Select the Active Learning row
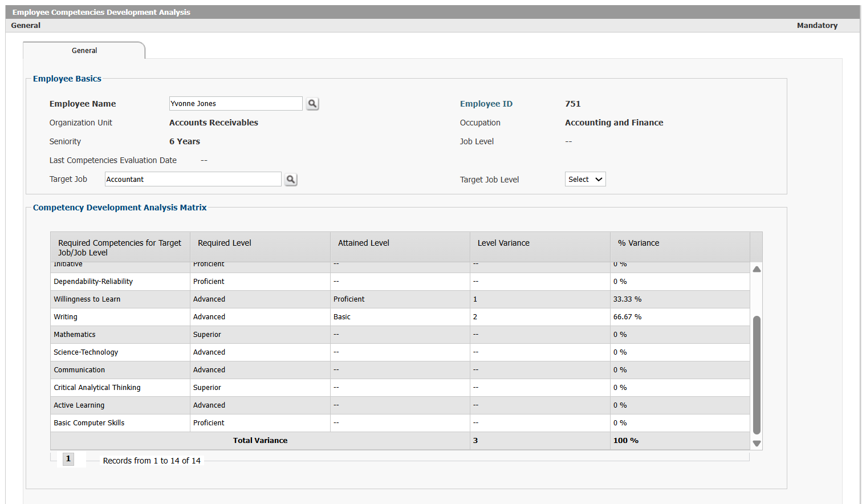 pyautogui.click(x=400, y=405)
